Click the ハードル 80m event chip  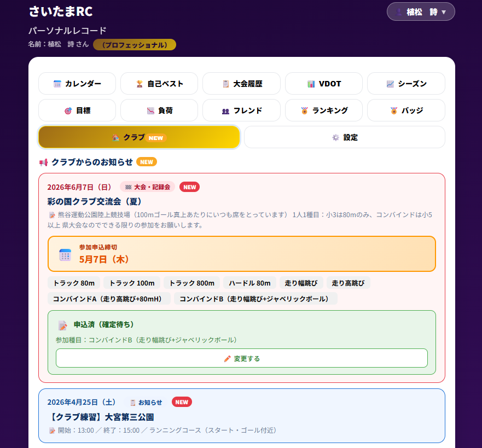pos(249,283)
